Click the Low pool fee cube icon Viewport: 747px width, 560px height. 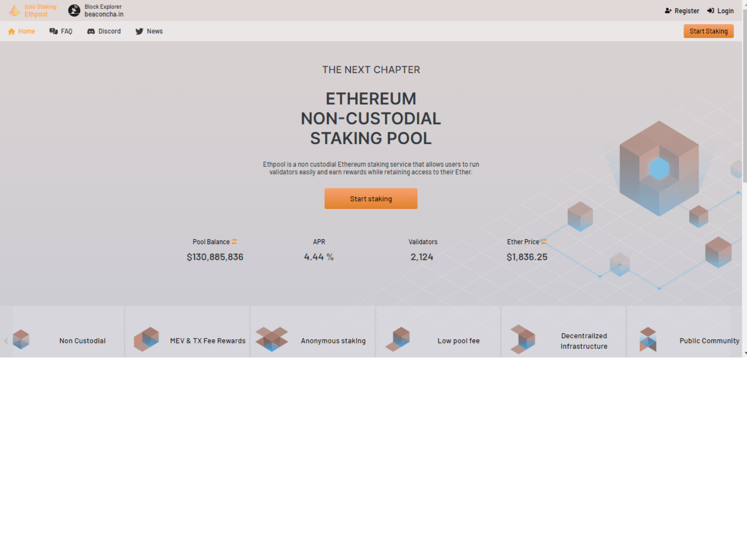[398, 339]
